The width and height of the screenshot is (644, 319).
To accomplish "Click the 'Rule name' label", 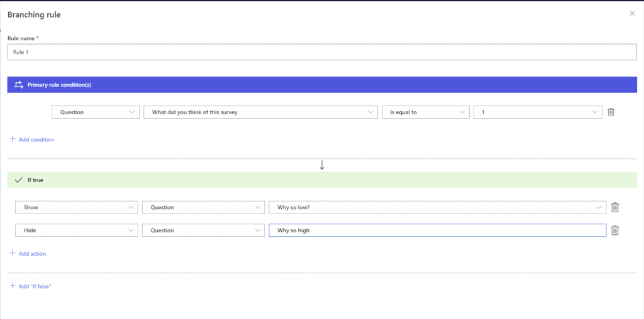I will (x=22, y=38).
